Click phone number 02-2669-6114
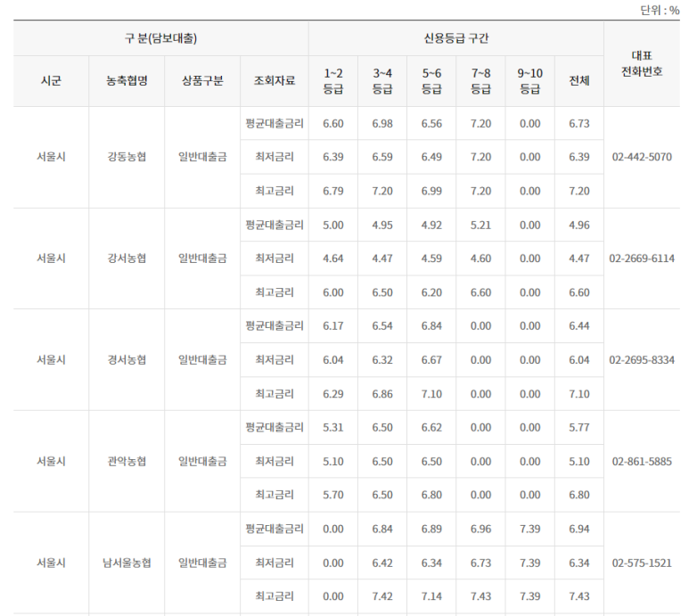 642,259
